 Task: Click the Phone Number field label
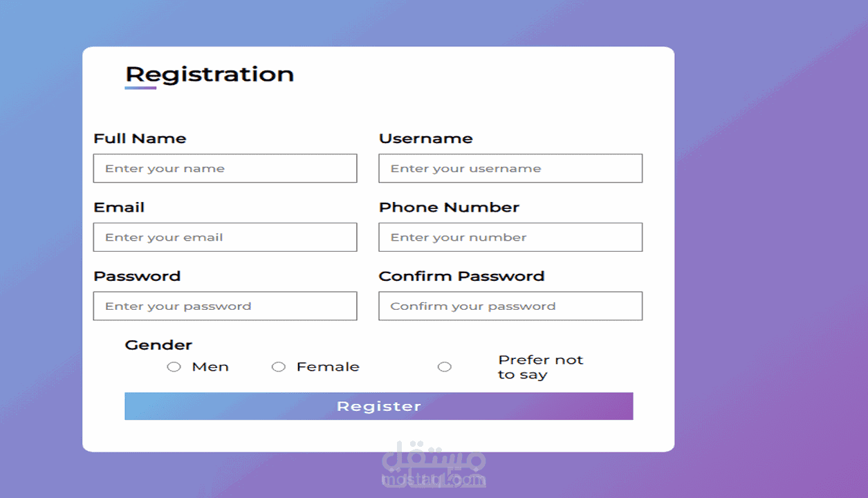(x=449, y=207)
